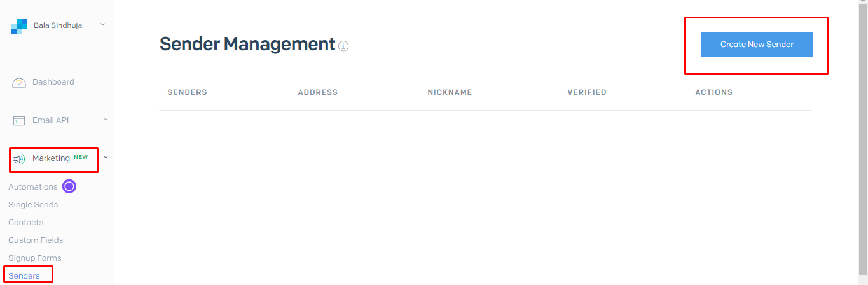Screen dimensions: 868x285
Task: Click the info icon next to Sender Management
Action: point(343,46)
